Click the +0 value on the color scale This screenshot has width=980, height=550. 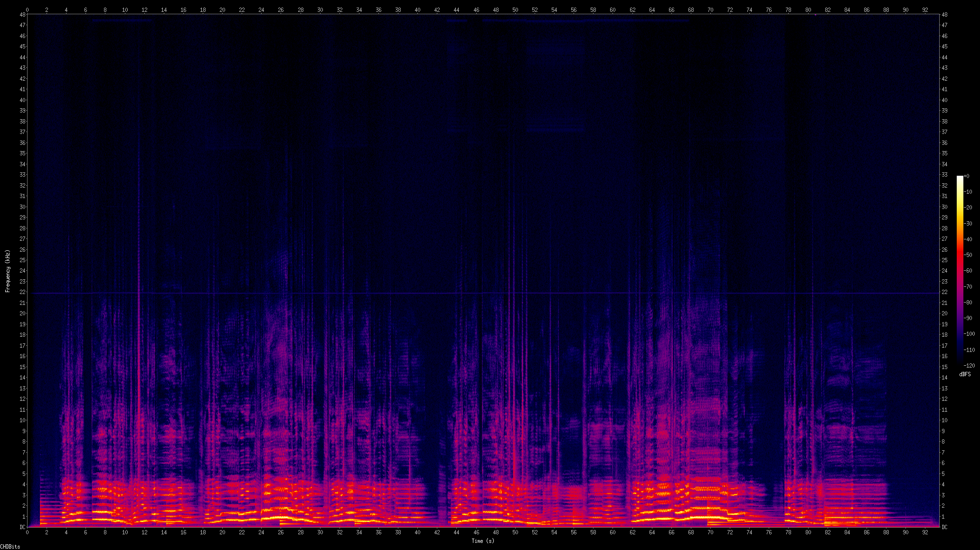click(966, 176)
